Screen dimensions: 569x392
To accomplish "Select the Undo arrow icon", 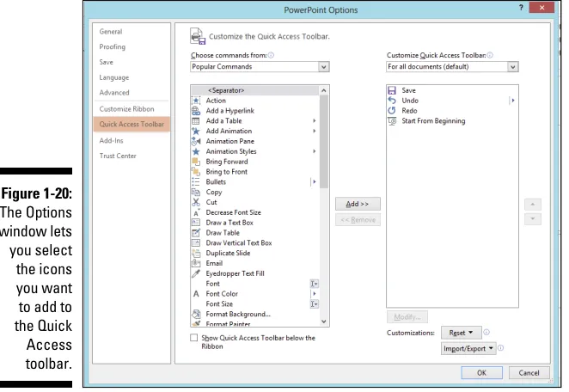I will click(x=392, y=101).
